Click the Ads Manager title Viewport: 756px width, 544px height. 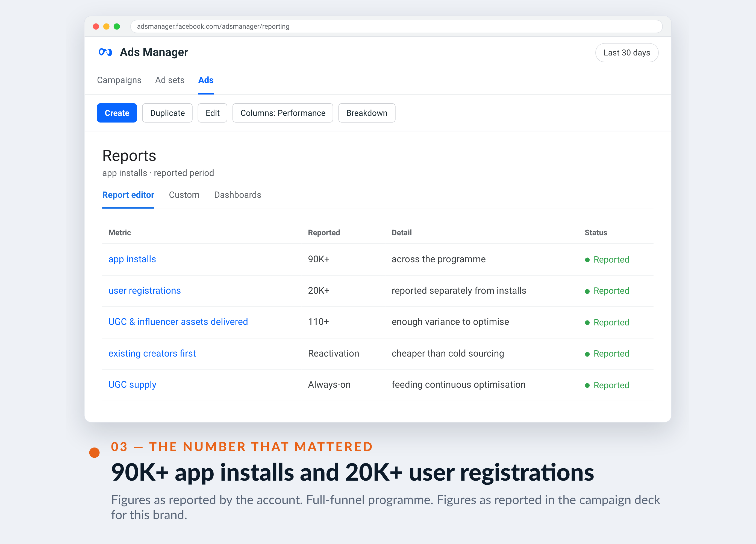tap(154, 52)
